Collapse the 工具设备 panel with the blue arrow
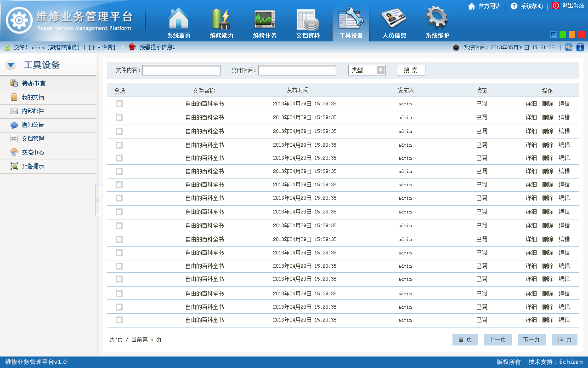Viewport: 588px width, 368px height. pyautogui.click(x=11, y=65)
